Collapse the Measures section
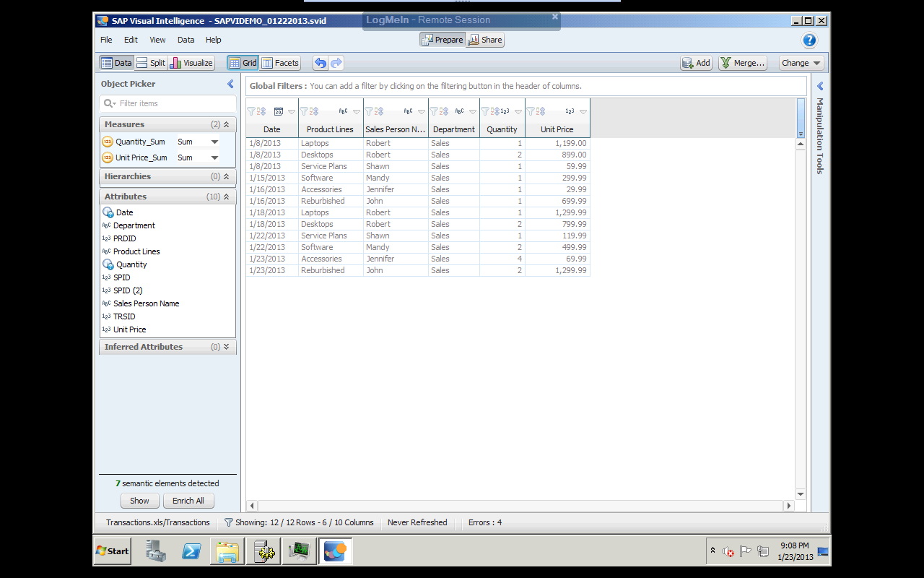The image size is (924, 578). click(x=226, y=124)
